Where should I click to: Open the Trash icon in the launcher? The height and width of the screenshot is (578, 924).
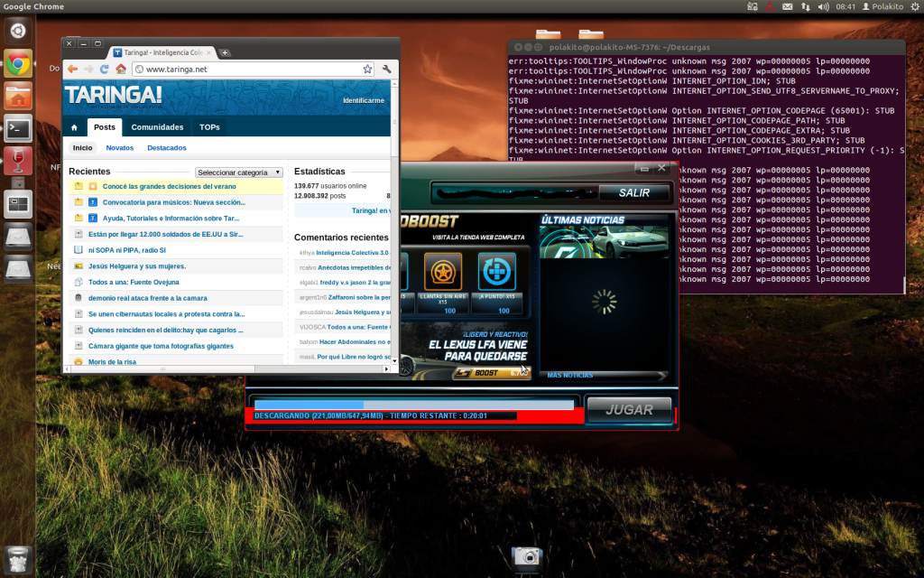(18, 559)
